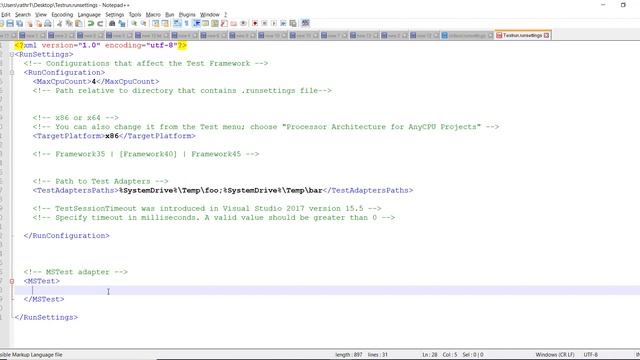Toggle the Document Map panel icon
Viewport: 640px width, 360px height.
(x=215, y=23)
